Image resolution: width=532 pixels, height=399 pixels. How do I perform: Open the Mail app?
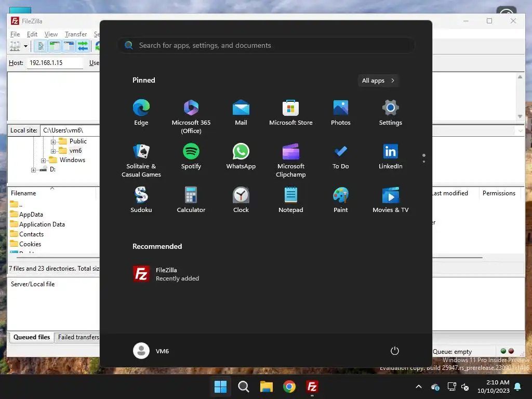[241, 113]
